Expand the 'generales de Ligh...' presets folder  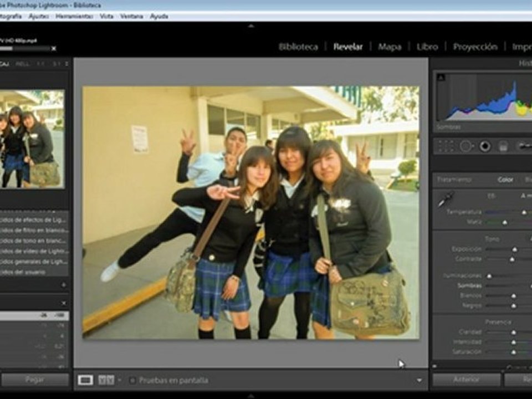(x=34, y=262)
